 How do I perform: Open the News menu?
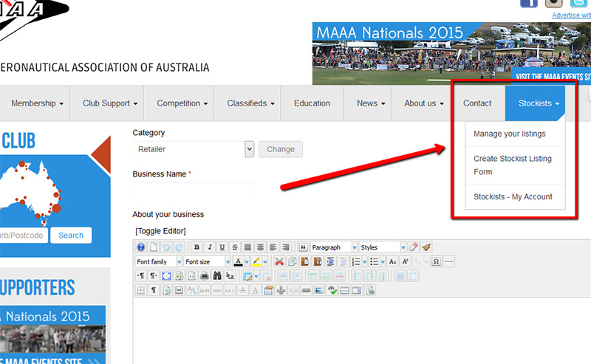coord(371,103)
